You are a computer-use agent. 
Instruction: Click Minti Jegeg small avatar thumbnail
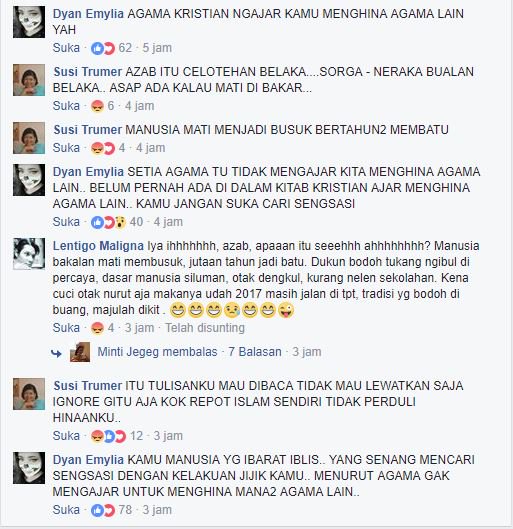(x=80, y=352)
